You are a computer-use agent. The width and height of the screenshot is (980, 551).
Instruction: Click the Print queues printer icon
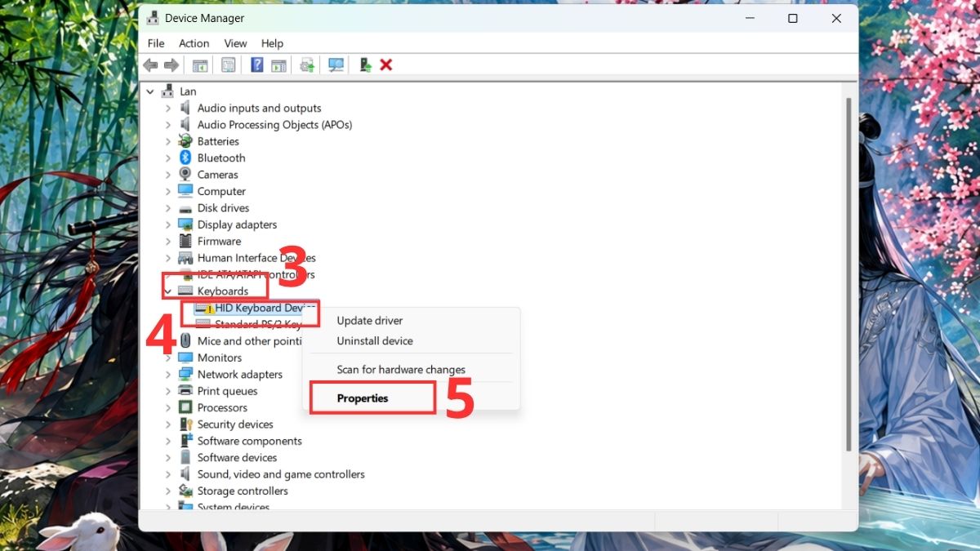tap(185, 391)
